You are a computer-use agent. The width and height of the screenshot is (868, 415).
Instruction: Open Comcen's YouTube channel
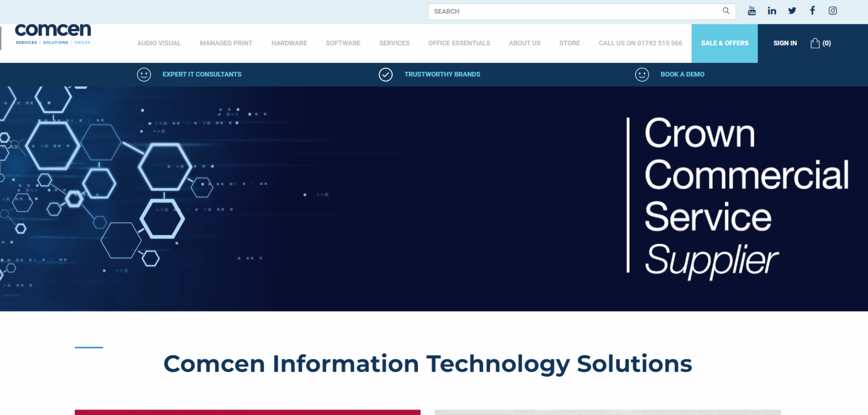tap(751, 10)
